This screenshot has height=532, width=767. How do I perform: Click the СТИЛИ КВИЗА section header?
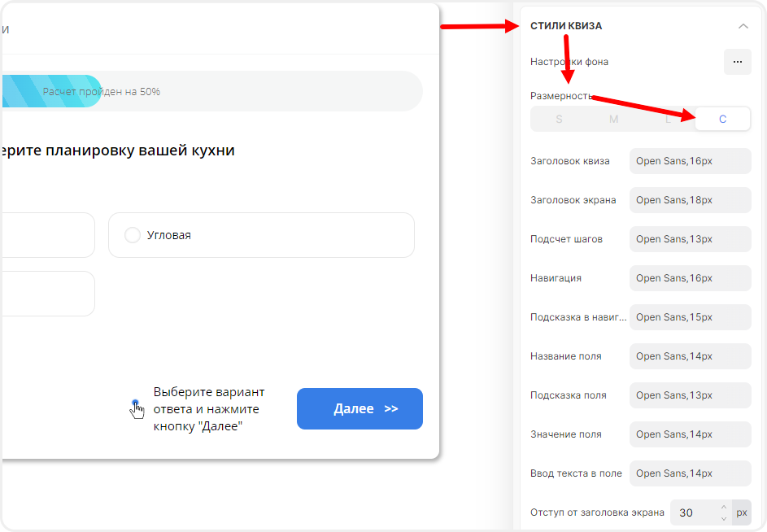point(566,26)
